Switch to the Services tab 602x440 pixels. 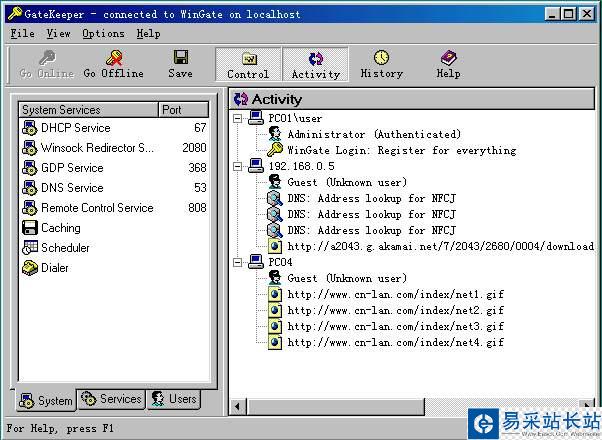111,399
